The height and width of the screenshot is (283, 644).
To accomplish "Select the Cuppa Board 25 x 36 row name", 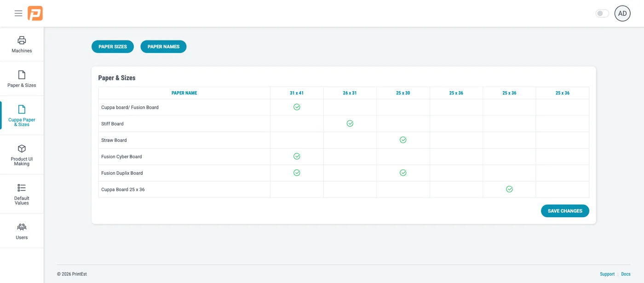I will click(x=123, y=190).
